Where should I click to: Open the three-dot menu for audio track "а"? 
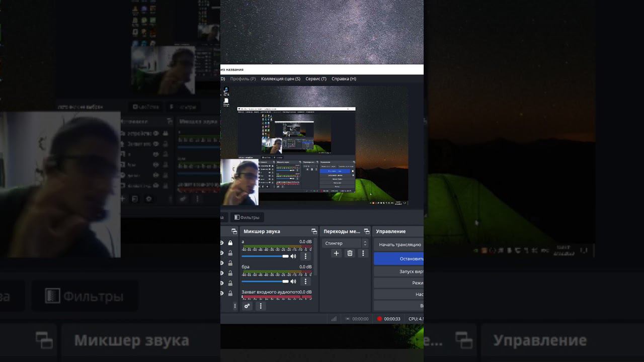(305, 256)
